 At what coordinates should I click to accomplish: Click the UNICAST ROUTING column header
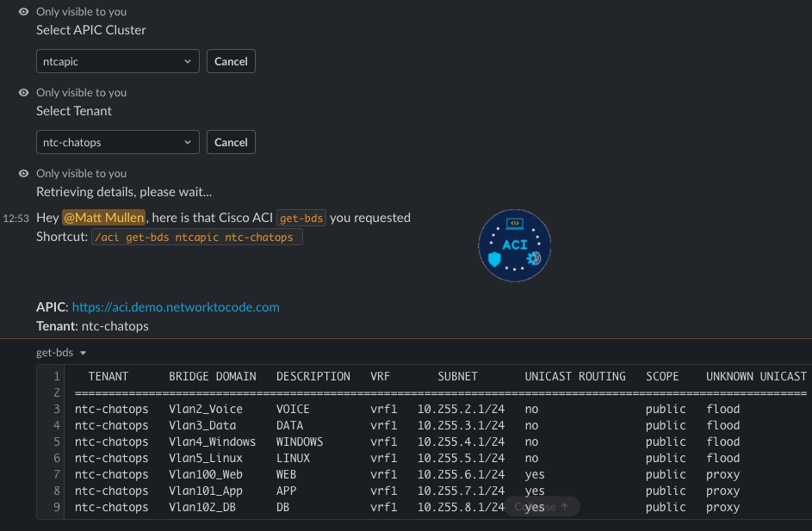pyautogui.click(x=575, y=376)
